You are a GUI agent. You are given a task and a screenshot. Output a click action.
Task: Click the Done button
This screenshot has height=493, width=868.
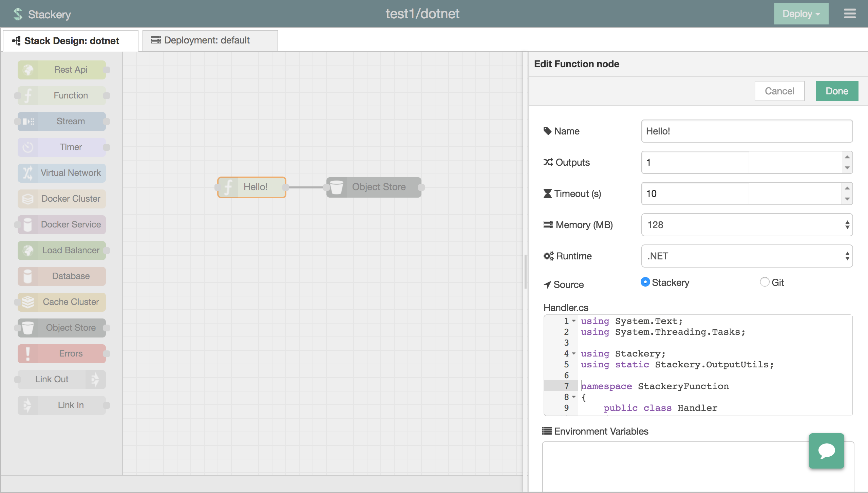click(x=837, y=91)
